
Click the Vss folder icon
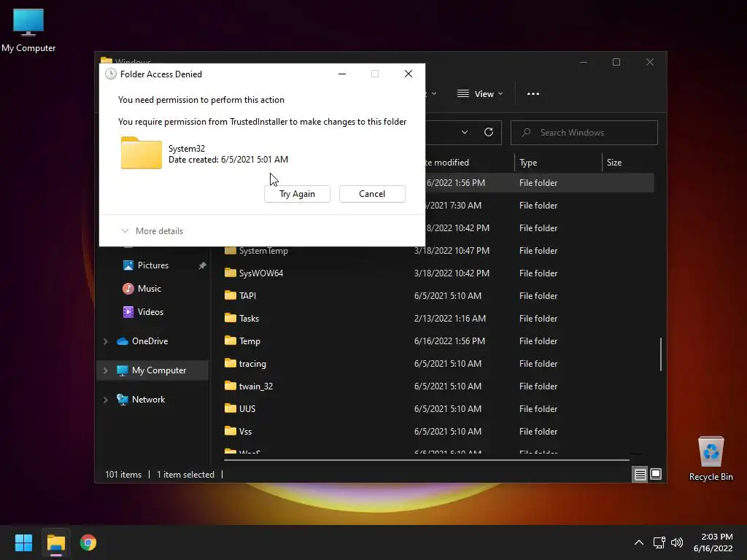(x=231, y=431)
